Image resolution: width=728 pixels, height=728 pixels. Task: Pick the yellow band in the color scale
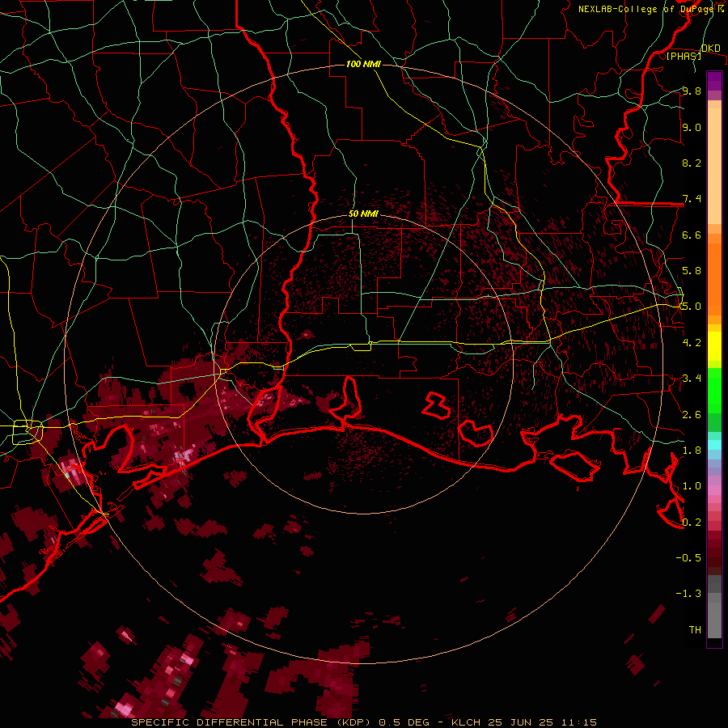pos(714,346)
